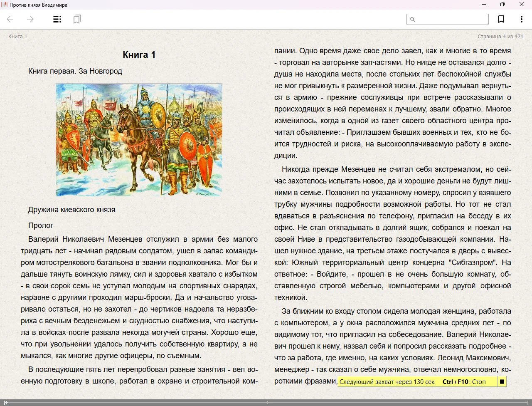This screenshot has width=532, height=406.
Task: Open the table of contents
Action: pyautogui.click(x=57, y=19)
